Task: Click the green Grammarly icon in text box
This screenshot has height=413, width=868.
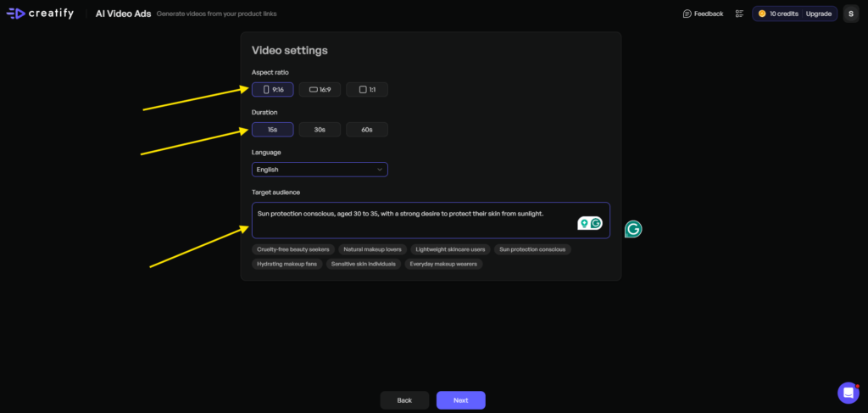Action: click(x=596, y=224)
